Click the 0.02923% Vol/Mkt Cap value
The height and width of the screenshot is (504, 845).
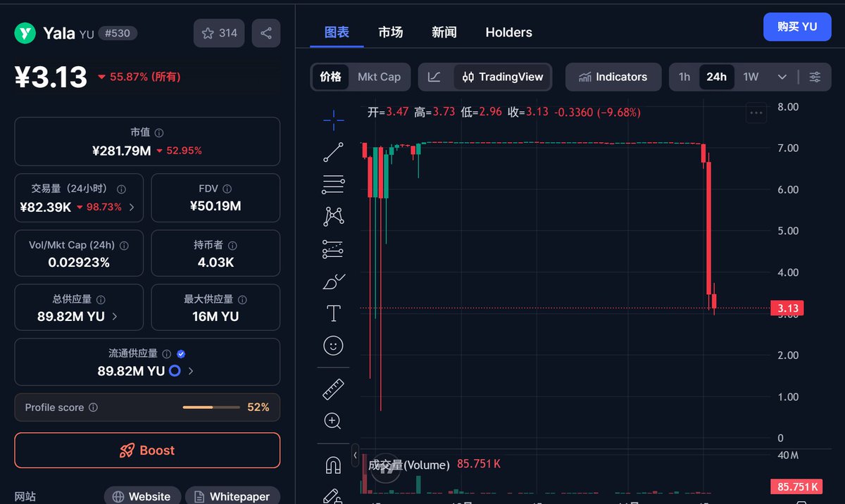point(79,263)
